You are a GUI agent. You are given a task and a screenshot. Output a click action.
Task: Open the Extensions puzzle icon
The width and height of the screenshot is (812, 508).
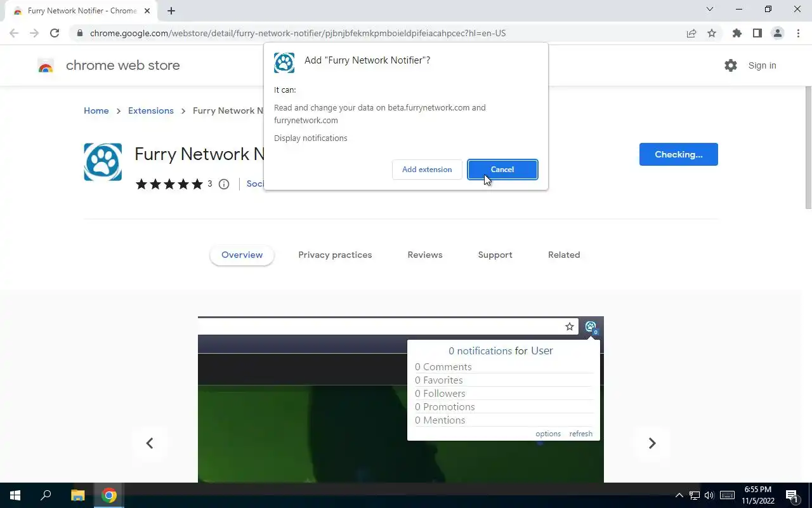point(737,33)
